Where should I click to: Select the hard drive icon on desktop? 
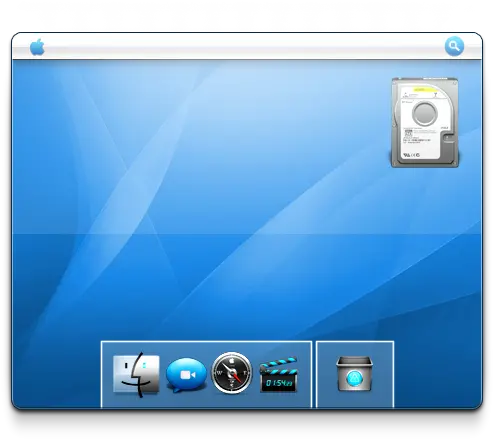(425, 122)
